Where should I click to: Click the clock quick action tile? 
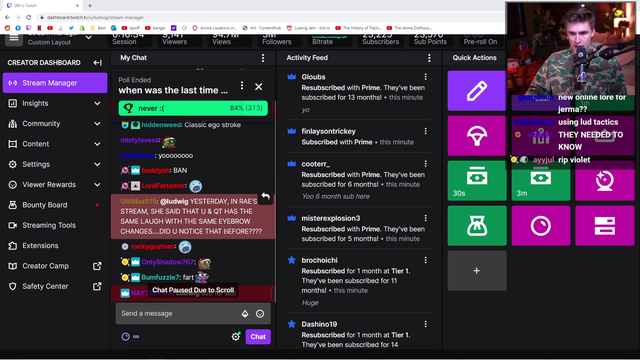pos(541,226)
